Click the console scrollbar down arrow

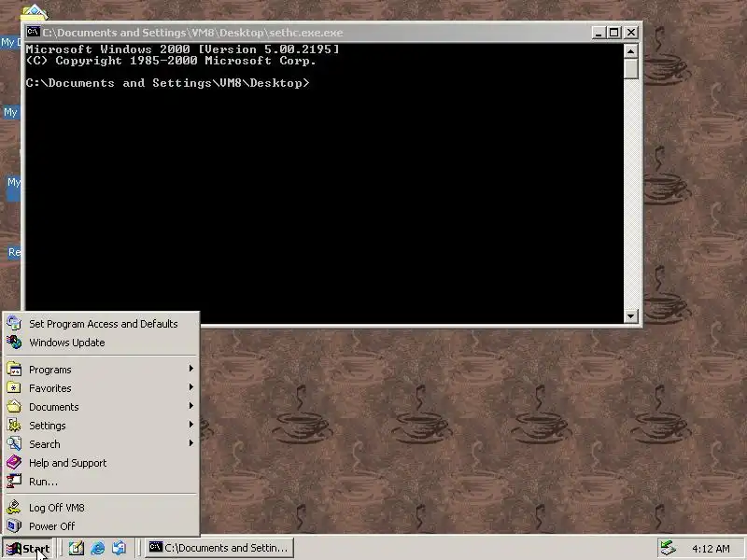tap(631, 315)
